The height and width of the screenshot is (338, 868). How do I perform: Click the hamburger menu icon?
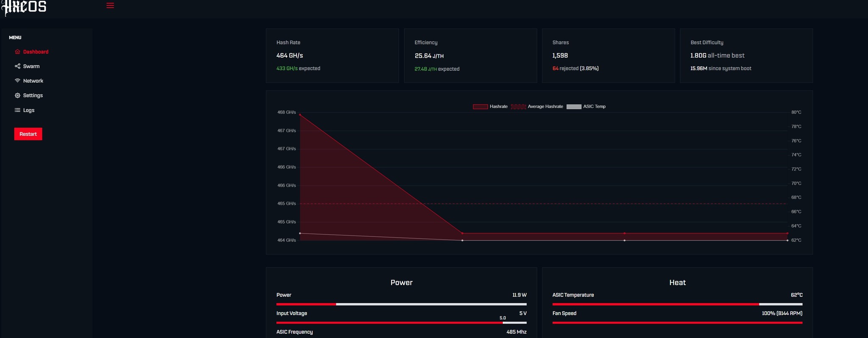[x=110, y=6]
